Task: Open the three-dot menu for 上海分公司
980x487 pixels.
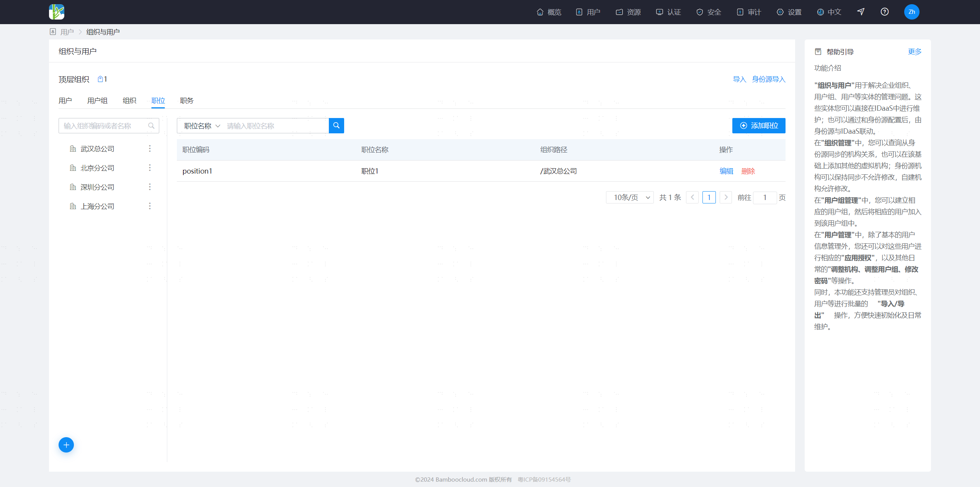Action: pos(150,206)
